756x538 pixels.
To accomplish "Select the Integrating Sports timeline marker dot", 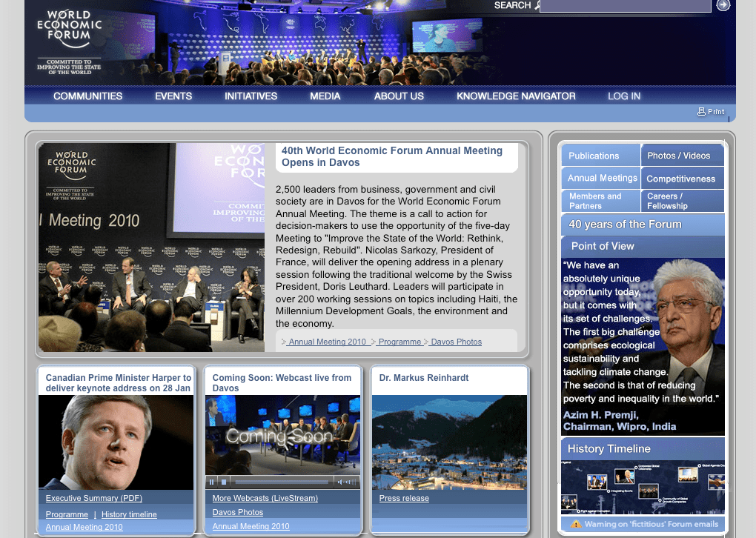I will click(609, 491).
